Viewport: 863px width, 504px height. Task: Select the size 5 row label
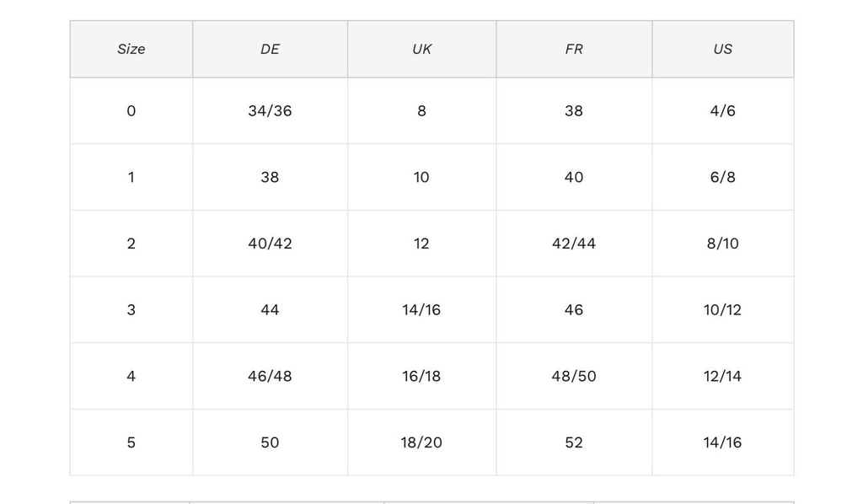tap(131, 442)
